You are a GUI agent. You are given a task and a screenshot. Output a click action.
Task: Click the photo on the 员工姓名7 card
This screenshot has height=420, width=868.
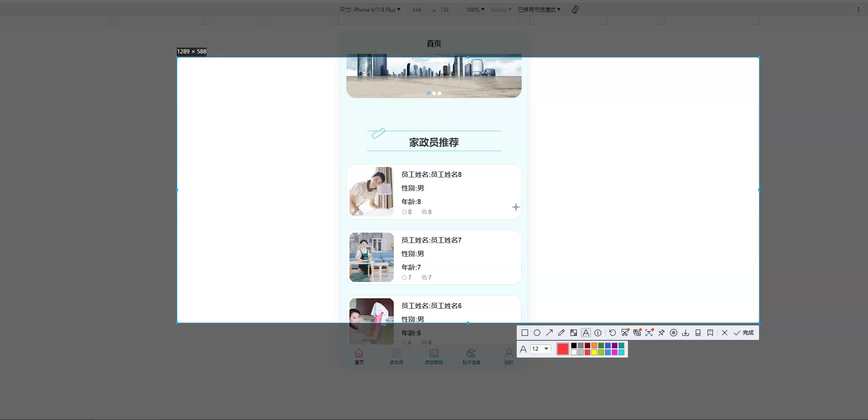tap(372, 257)
